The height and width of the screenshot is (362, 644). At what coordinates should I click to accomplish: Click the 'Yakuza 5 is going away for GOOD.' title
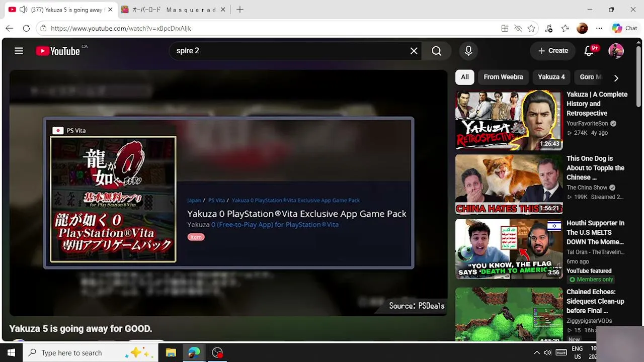pos(80,329)
